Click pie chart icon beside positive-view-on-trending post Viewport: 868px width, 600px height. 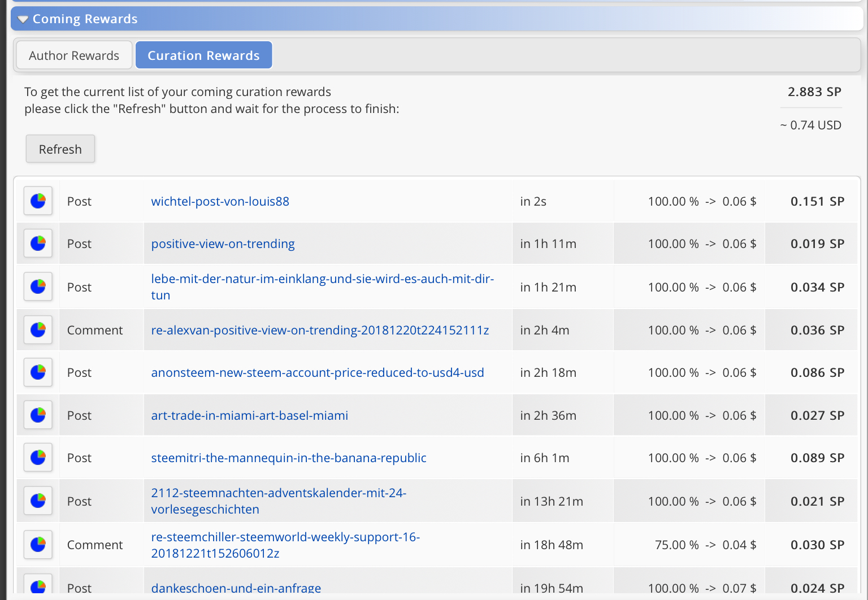click(38, 243)
